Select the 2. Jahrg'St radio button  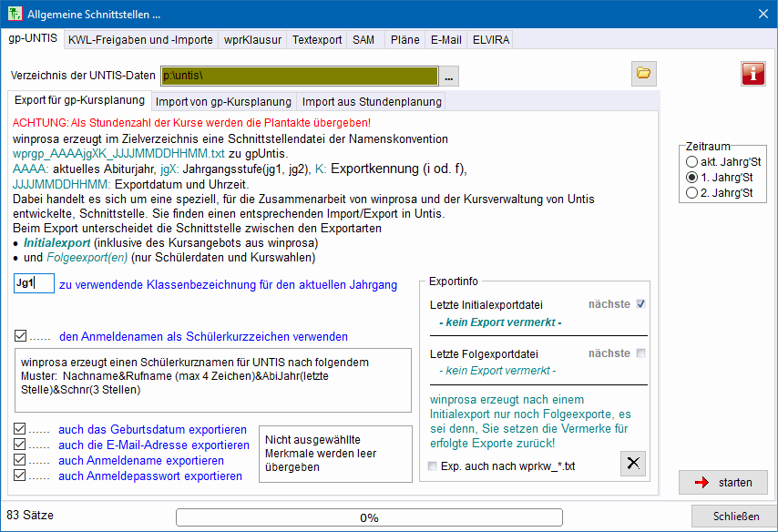click(x=691, y=192)
